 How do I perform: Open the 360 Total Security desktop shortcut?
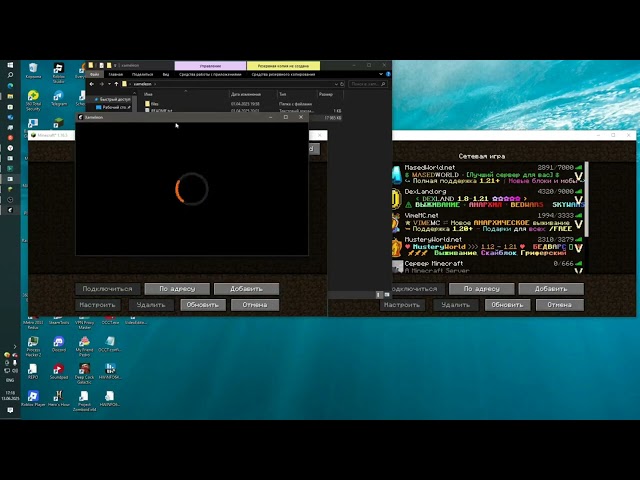(33, 100)
